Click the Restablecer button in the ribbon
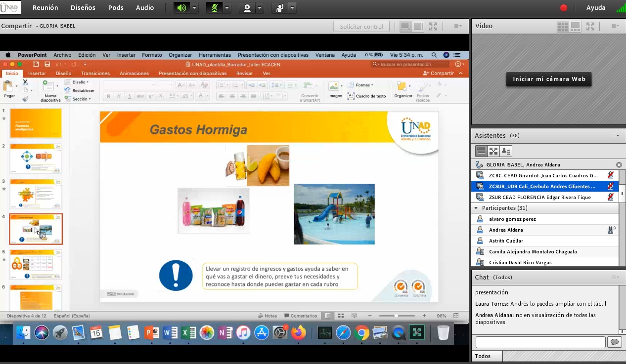Screen dimensions: 626x364 (x=81, y=91)
